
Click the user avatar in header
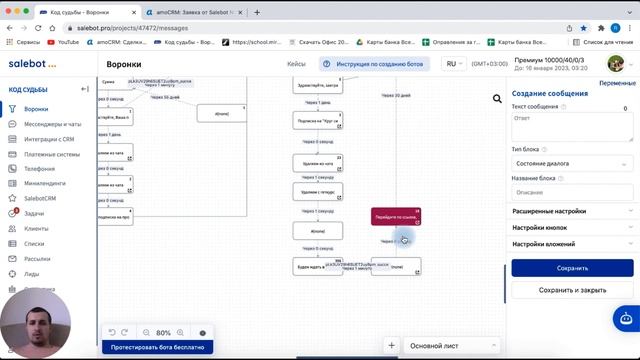[x=616, y=64]
